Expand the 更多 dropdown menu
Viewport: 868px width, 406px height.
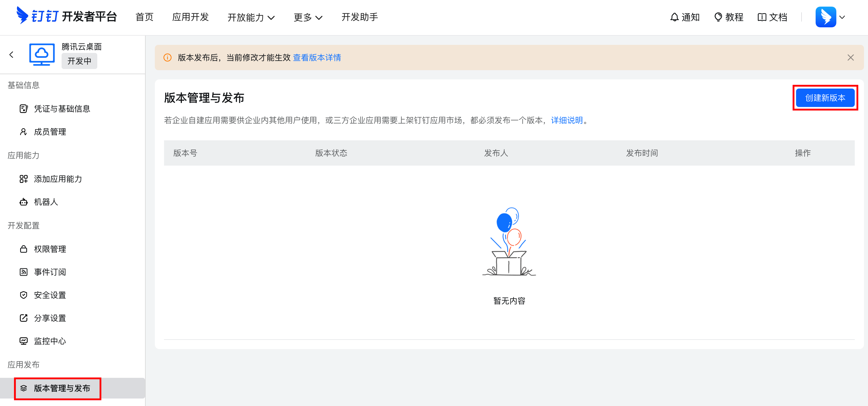click(x=308, y=17)
